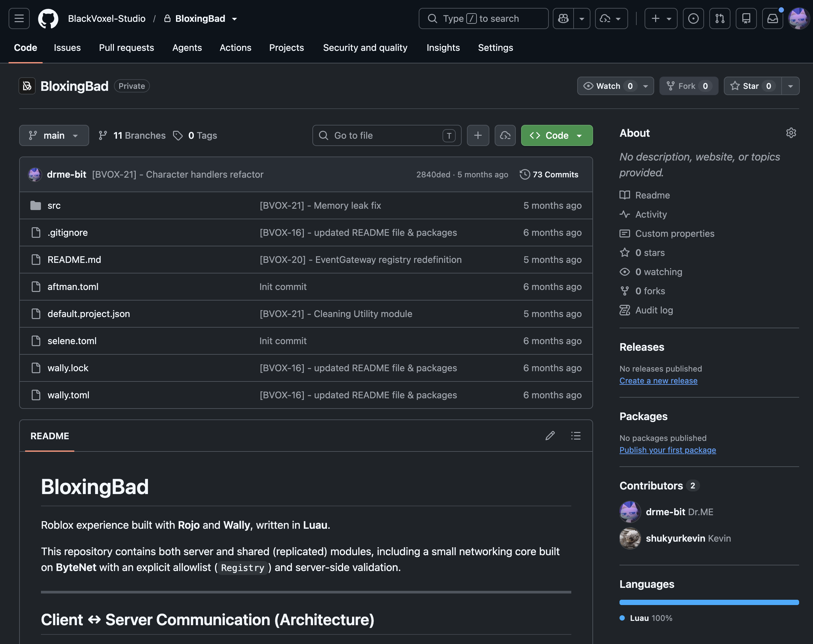Edit the README with the pencil icon
Screen dimensions: 813x644
pos(550,436)
